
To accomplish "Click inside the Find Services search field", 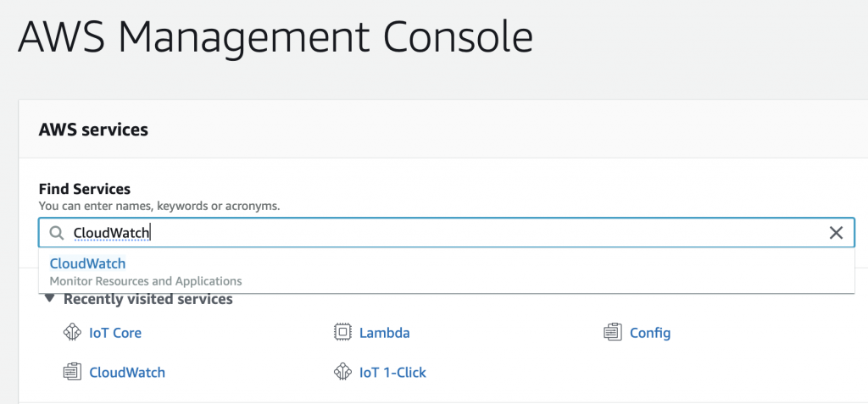I will [x=446, y=232].
